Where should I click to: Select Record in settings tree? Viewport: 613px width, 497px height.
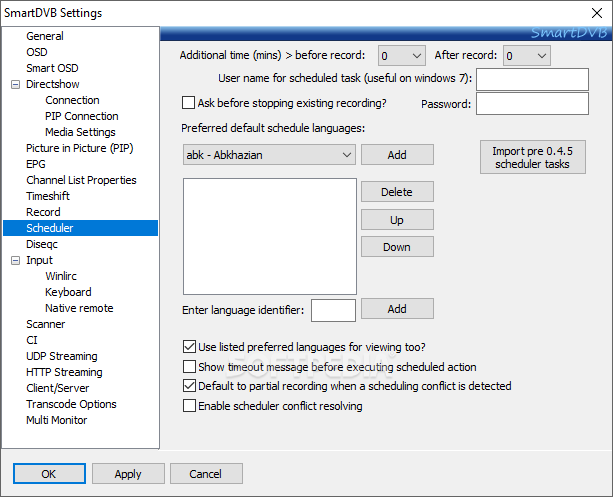point(43,212)
